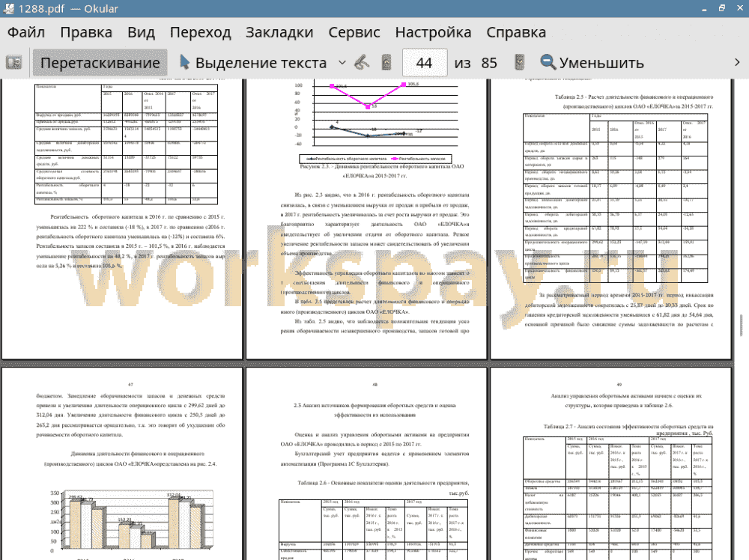Viewport: 749px width, 560px height.
Task: Toggle the annotation signature tool icon
Action: tap(362, 63)
